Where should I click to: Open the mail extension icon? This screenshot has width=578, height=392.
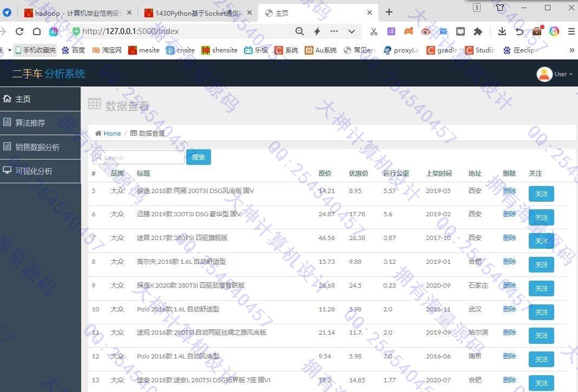pos(443,31)
